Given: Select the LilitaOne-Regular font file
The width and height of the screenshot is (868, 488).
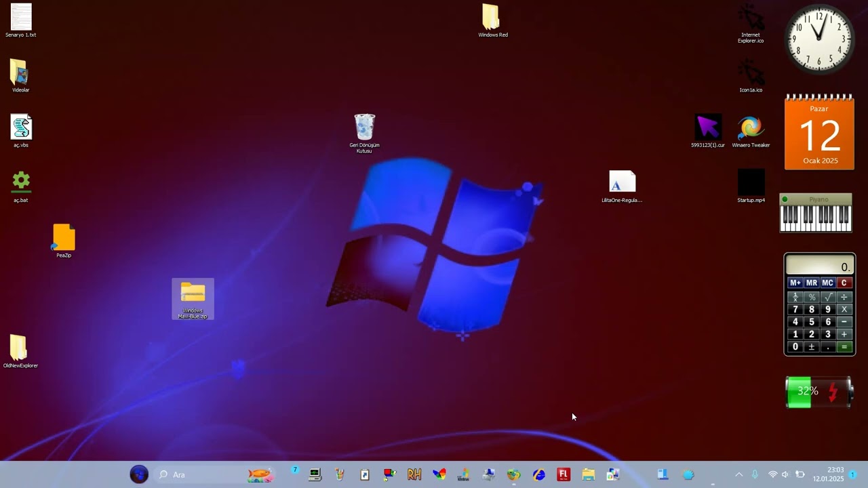Looking at the screenshot, I should pyautogui.click(x=622, y=186).
